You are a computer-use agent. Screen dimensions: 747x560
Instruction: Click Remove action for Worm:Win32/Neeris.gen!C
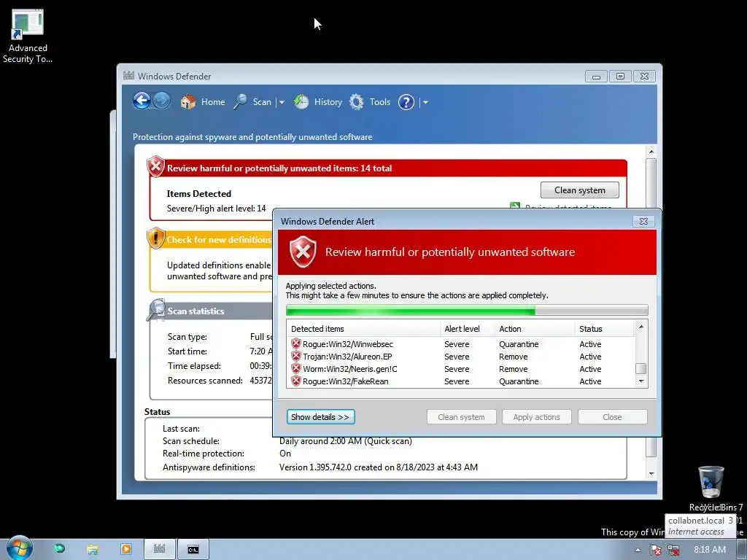click(x=513, y=368)
